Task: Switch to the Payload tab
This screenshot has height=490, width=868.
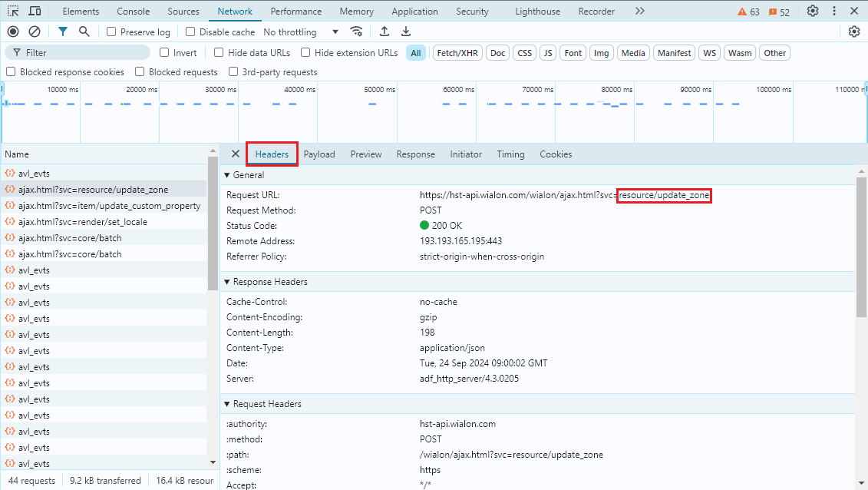Action: (319, 154)
